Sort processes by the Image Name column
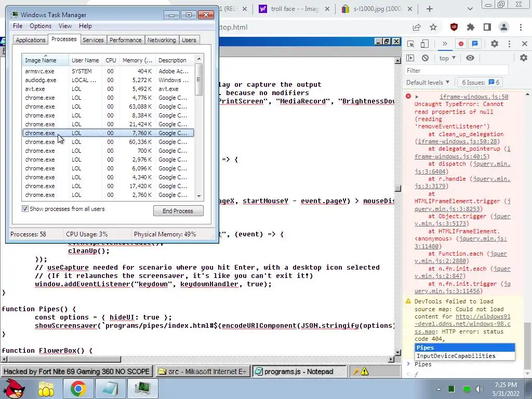This screenshot has width=532, height=399. 45,60
